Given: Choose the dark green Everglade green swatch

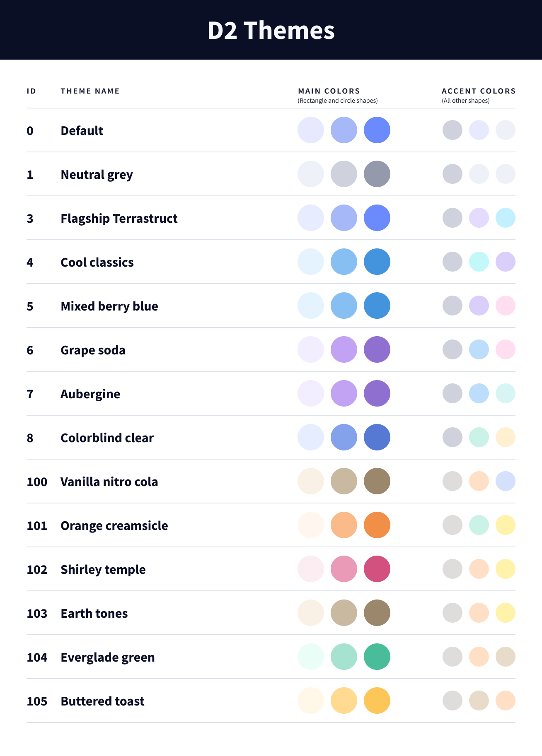Looking at the screenshot, I should click(377, 657).
